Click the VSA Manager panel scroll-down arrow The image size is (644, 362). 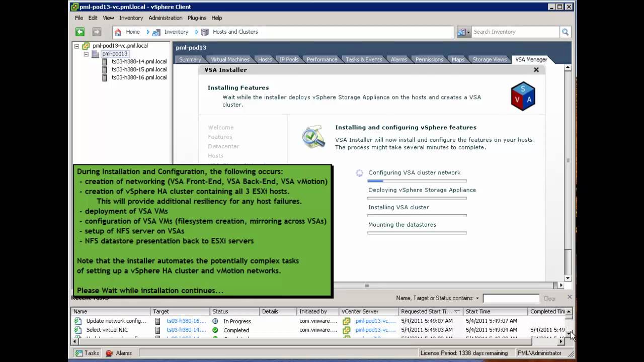click(568, 278)
